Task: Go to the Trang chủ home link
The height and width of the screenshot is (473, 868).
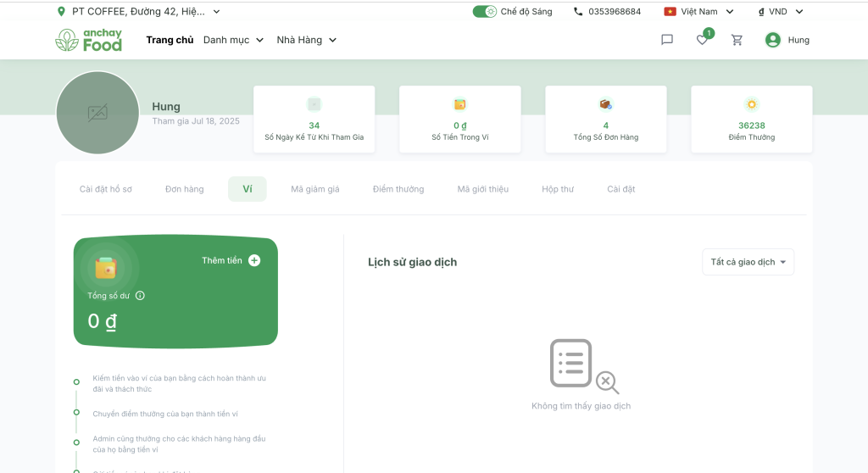Action: [170, 40]
